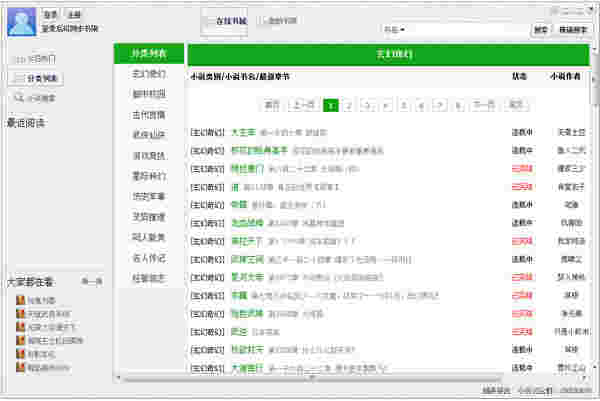Select 玄幻魔幻 in the category list
Viewport: 600px width, 401px height.
tap(149, 74)
